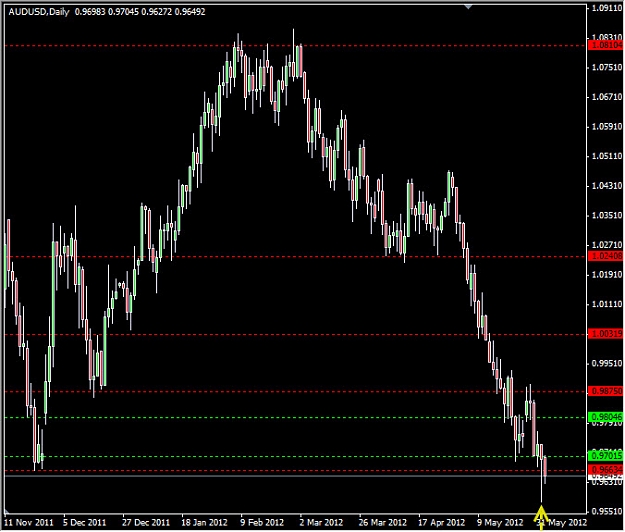Screen dimensions: 625x532
Task: Click the AUDUSD,Daily chart title
Action: coord(39,12)
